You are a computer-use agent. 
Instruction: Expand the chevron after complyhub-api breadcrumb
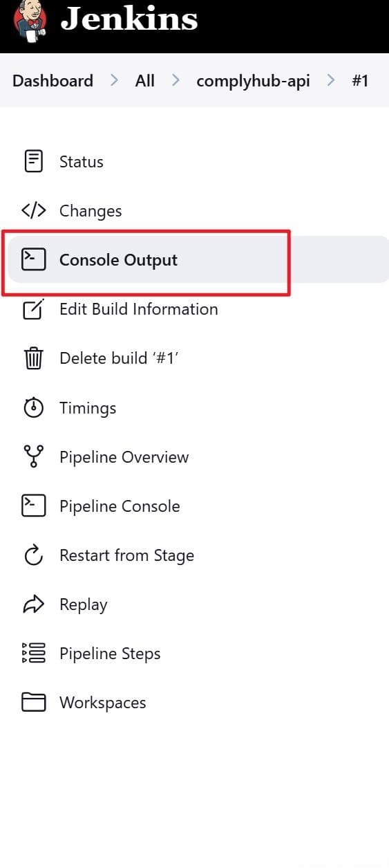[331, 80]
